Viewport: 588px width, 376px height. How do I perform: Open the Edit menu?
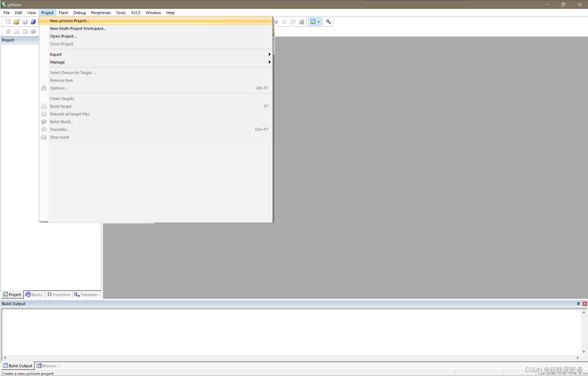[18, 13]
